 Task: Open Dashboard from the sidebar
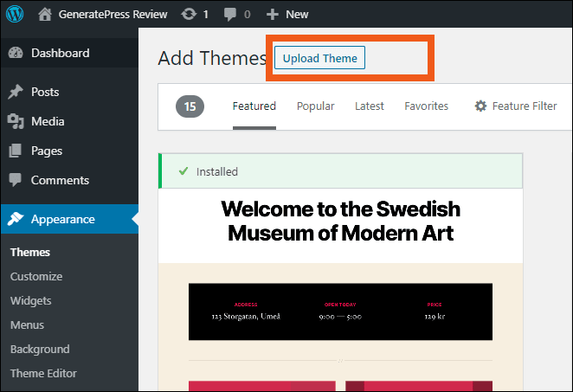pyautogui.click(x=60, y=53)
